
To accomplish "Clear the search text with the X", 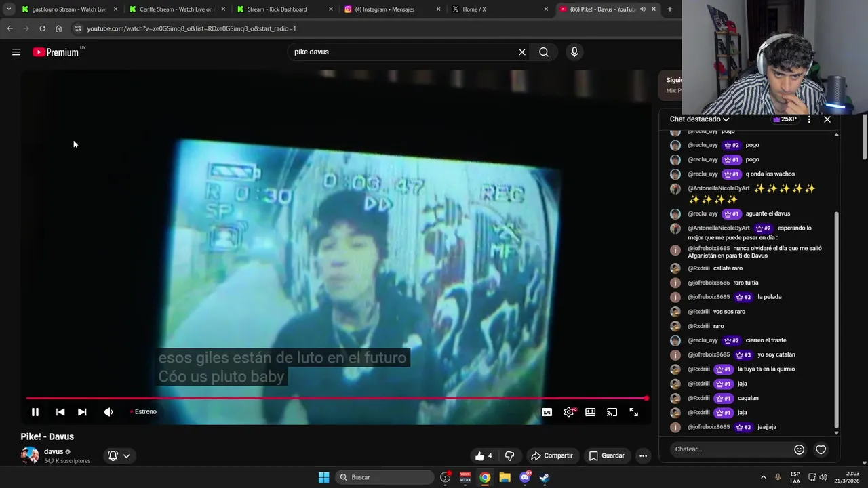I will (522, 52).
